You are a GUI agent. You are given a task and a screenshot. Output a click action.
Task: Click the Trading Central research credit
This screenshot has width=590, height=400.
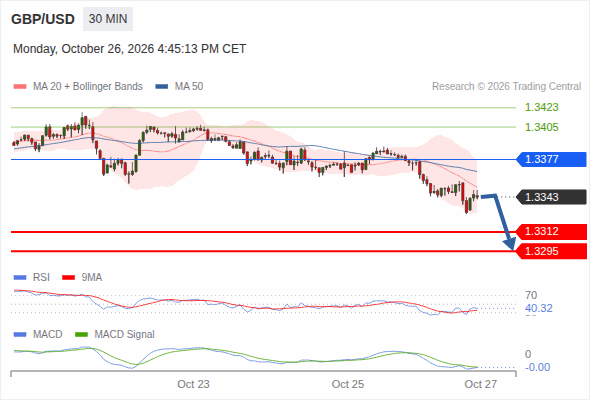coord(506,87)
